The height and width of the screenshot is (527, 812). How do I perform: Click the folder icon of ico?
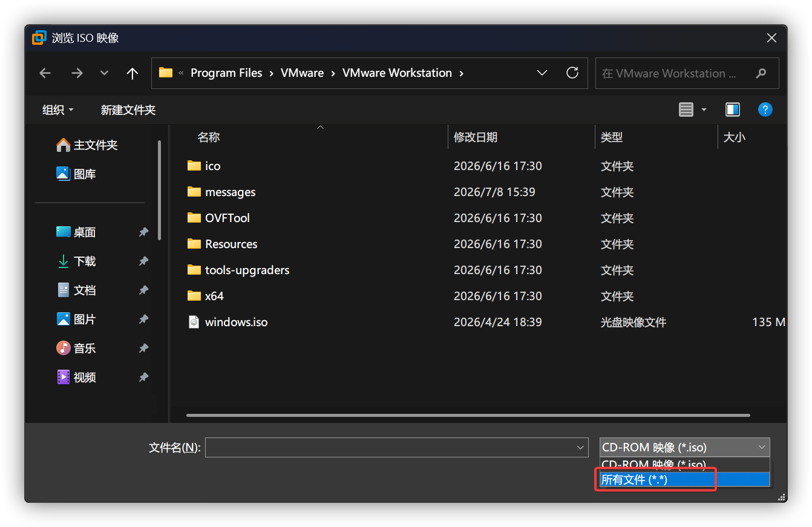coord(194,166)
